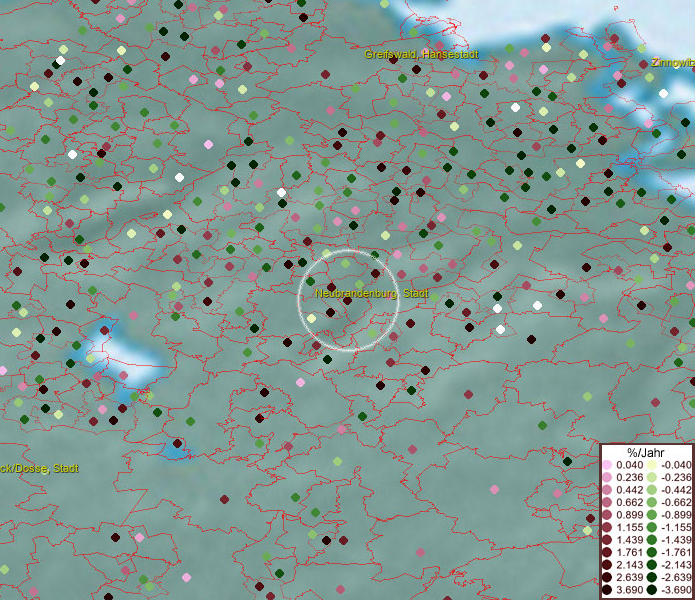Pick the 3.690 darkest maroon legend swatch
Viewport: 695px width, 600px height.
point(607,591)
